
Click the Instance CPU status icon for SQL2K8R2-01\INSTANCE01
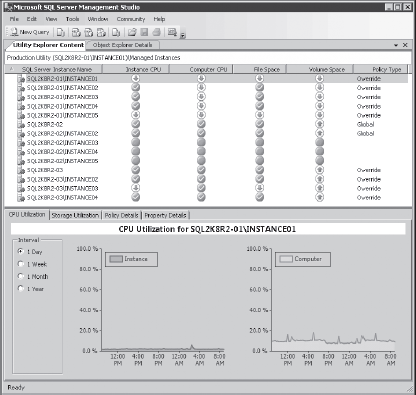tap(135, 78)
